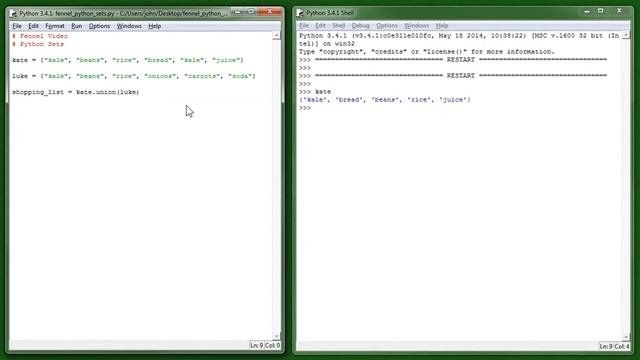Open Options menu in Python Shell window
Image resolution: width=640 pixels, height=360 pixels.
pos(387,26)
